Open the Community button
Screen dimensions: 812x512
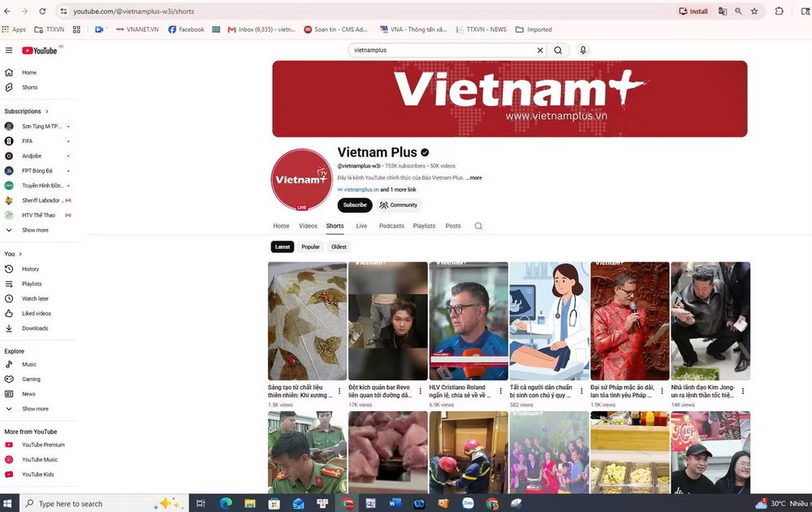[398, 206]
